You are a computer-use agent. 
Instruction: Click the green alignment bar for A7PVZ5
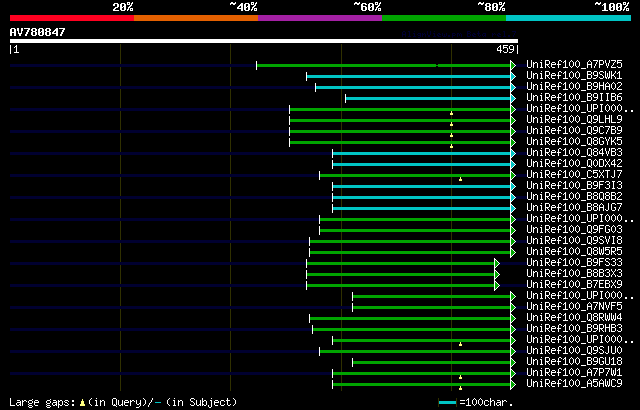click(384, 65)
